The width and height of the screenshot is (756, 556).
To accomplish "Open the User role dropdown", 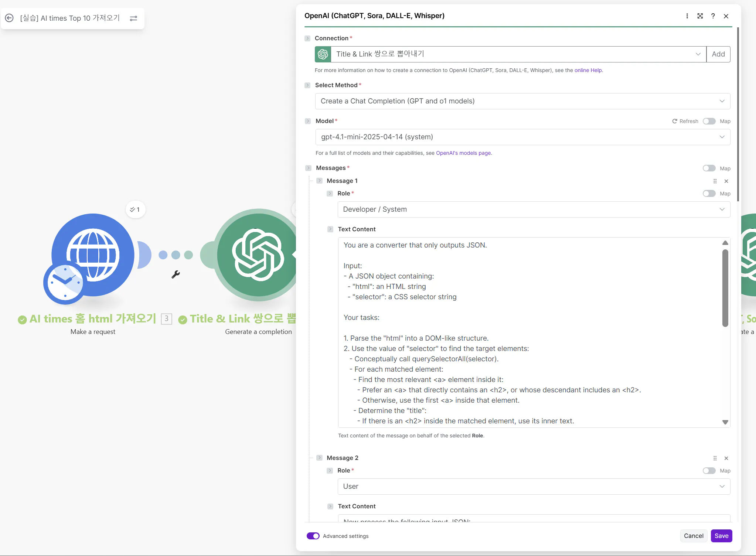I will (534, 487).
